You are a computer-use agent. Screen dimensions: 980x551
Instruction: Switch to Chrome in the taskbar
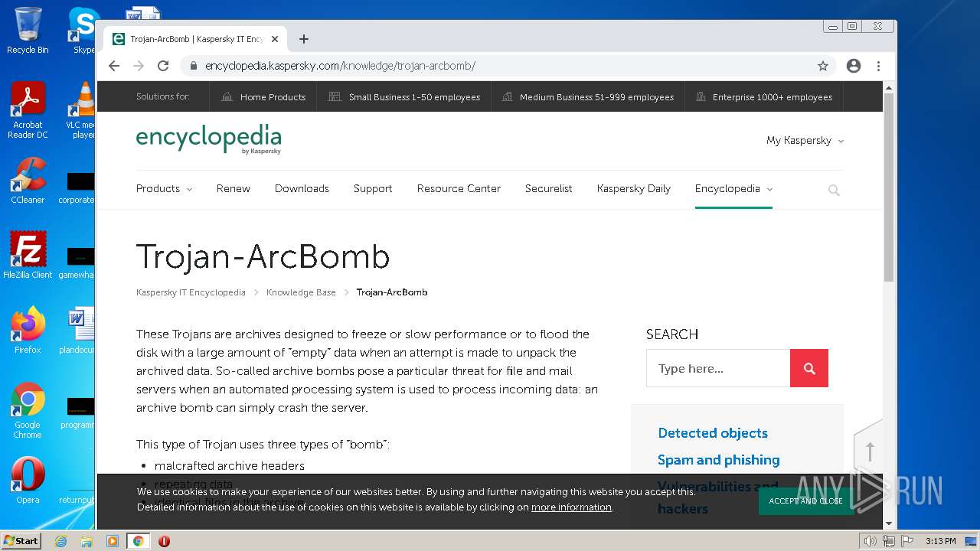138,541
